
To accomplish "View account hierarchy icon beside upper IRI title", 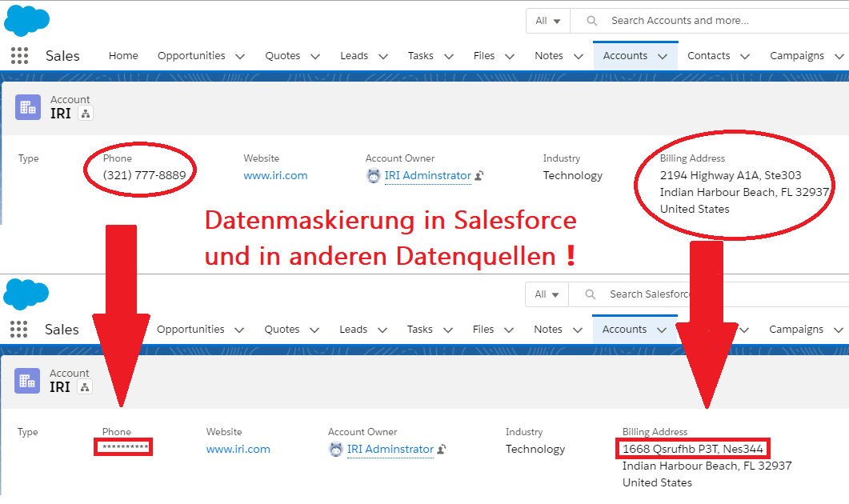I will click(86, 114).
